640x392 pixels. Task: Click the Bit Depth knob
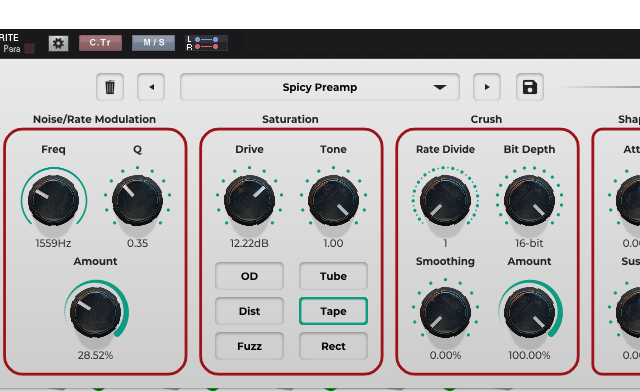[x=529, y=200]
